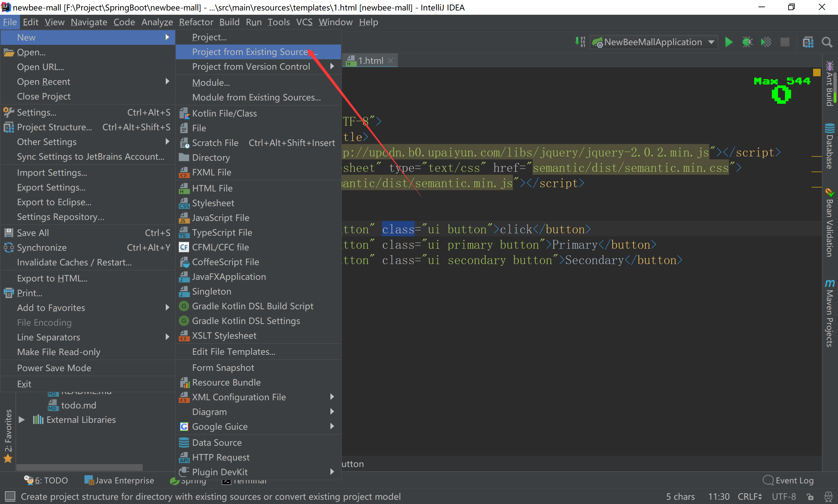Open the Maven Projects side panel

point(829,313)
